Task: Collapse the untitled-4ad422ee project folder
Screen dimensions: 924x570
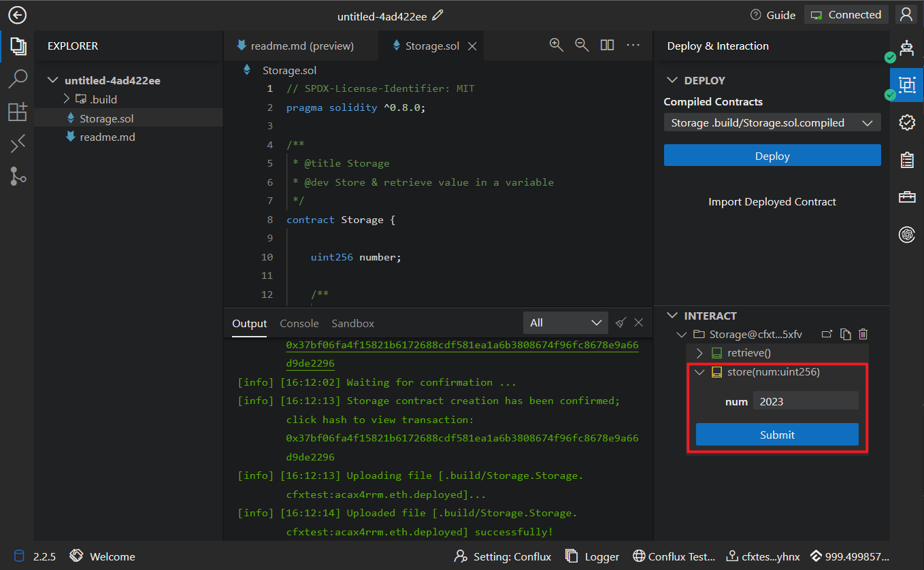Action: point(53,80)
